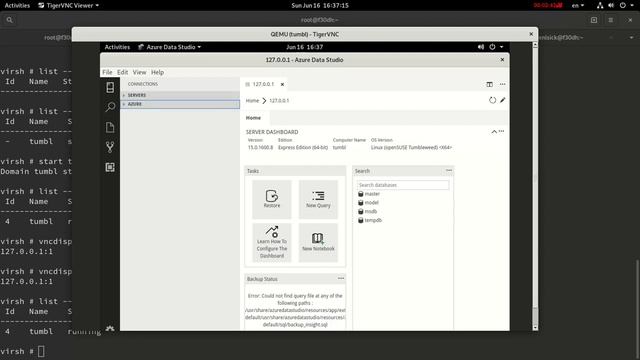This screenshot has width=640, height=360.
Task: Click guest Activities button
Action: click(x=117, y=47)
